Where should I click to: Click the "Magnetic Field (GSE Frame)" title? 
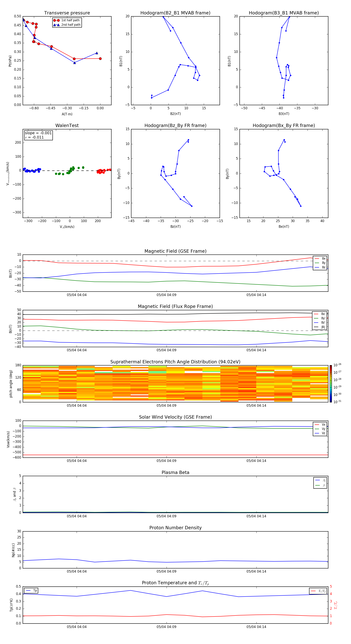tap(175, 251)
